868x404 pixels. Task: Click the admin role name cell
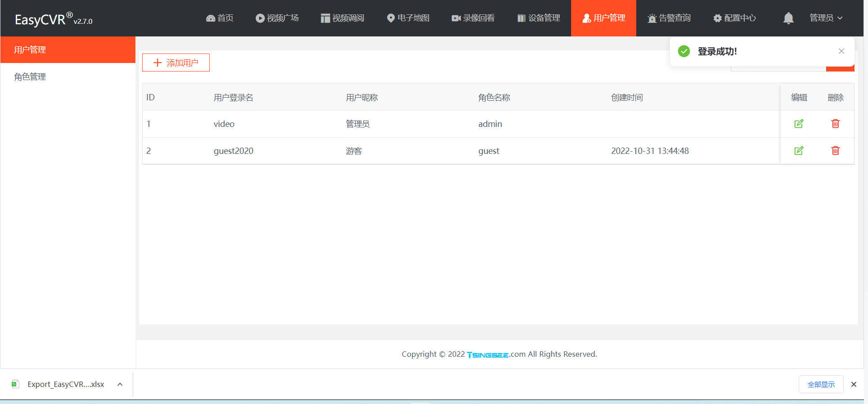(490, 124)
